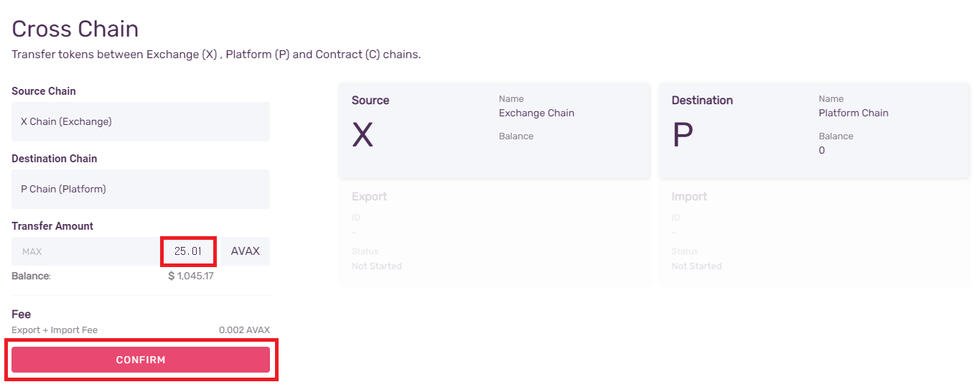This screenshot has height=392, width=980.
Task: Select the Source card heading
Action: coord(370,101)
